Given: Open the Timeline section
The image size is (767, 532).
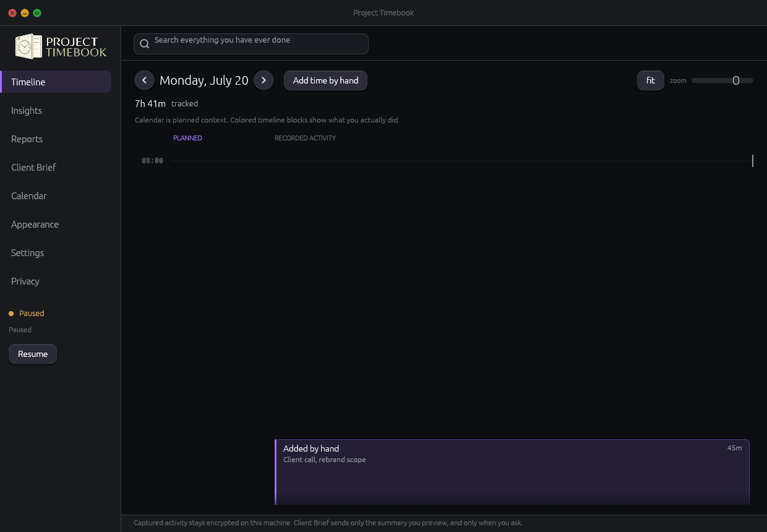Looking at the screenshot, I should (x=56, y=82).
